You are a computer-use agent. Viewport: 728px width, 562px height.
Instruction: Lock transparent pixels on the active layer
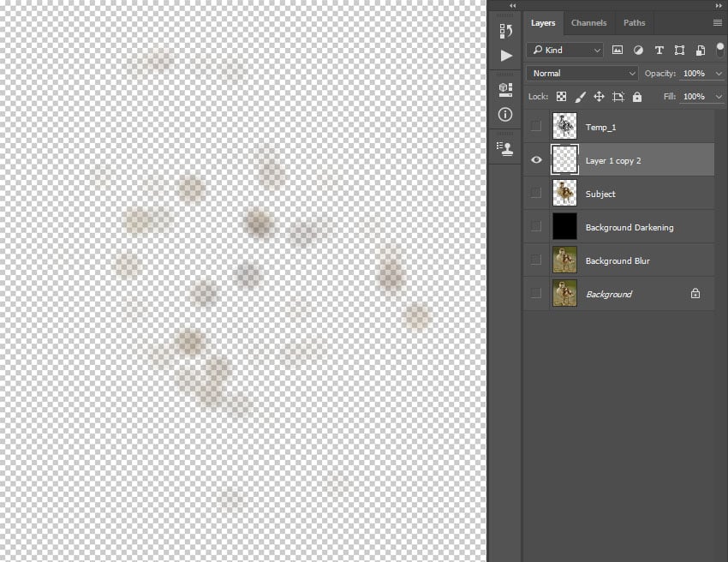pyautogui.click(x=561, y=97)
